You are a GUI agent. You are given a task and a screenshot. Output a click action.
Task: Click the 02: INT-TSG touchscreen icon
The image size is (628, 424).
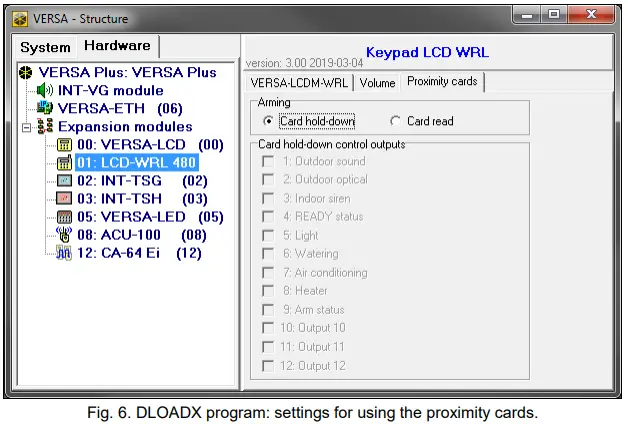[64, 181]
